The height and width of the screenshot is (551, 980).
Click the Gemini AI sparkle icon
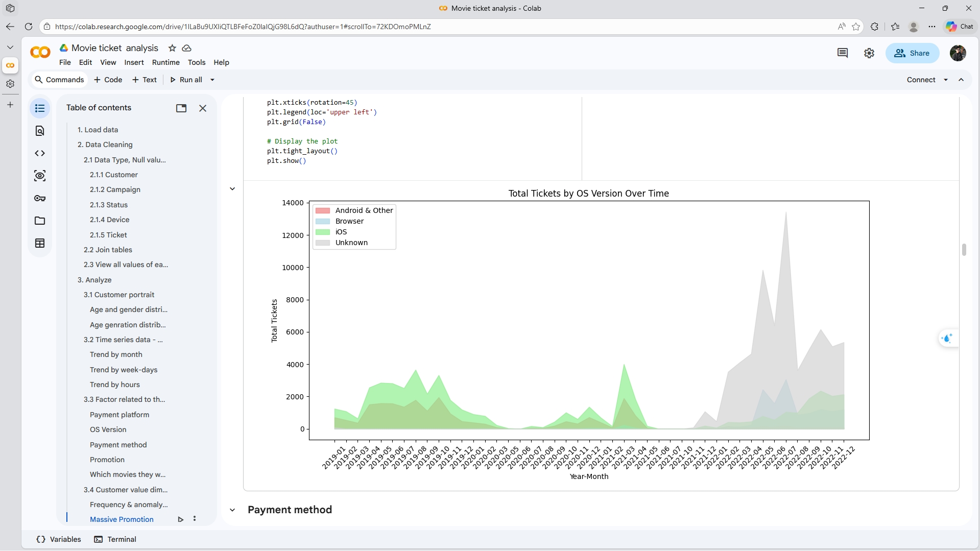(x=947, y=338)
